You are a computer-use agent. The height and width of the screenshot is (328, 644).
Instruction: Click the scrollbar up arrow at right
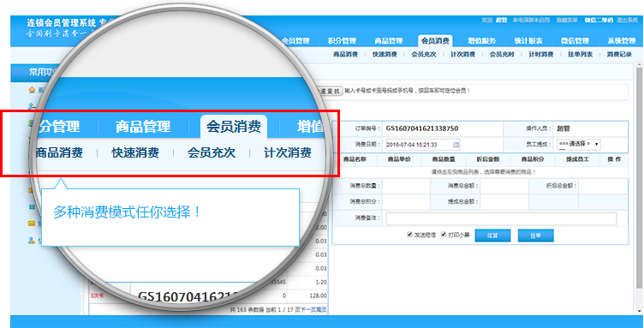[640, 65]
